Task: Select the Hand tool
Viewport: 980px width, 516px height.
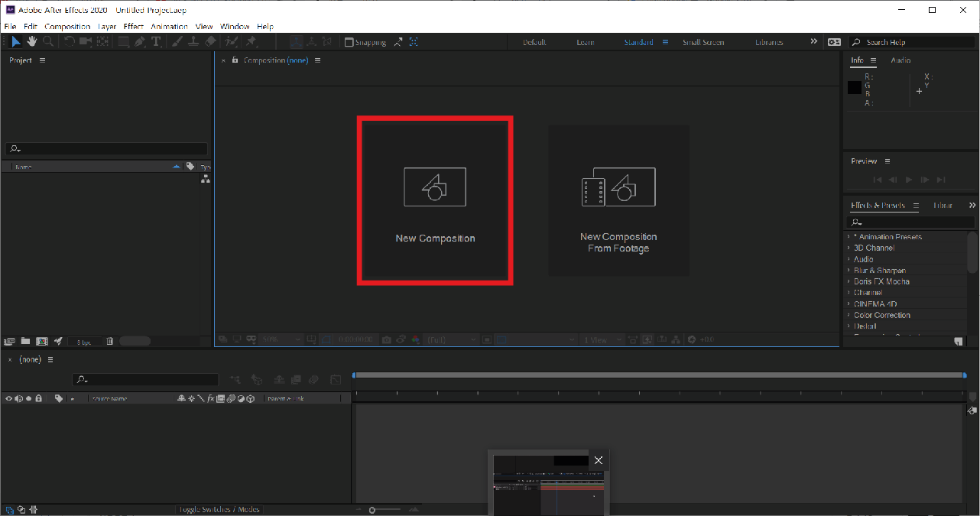Action: tap(32, 42)
